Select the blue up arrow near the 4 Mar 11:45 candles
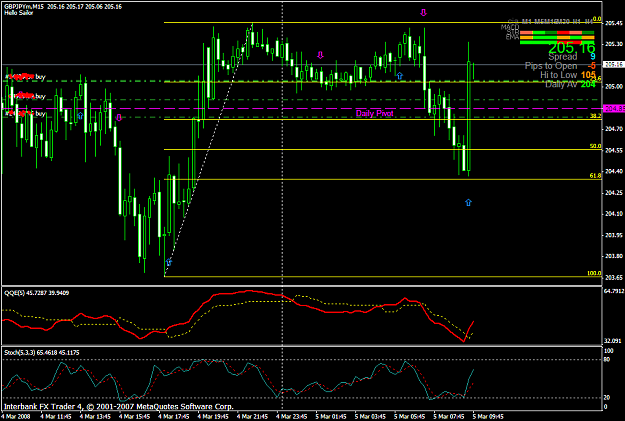625x421 pixels. coord(80,116)
